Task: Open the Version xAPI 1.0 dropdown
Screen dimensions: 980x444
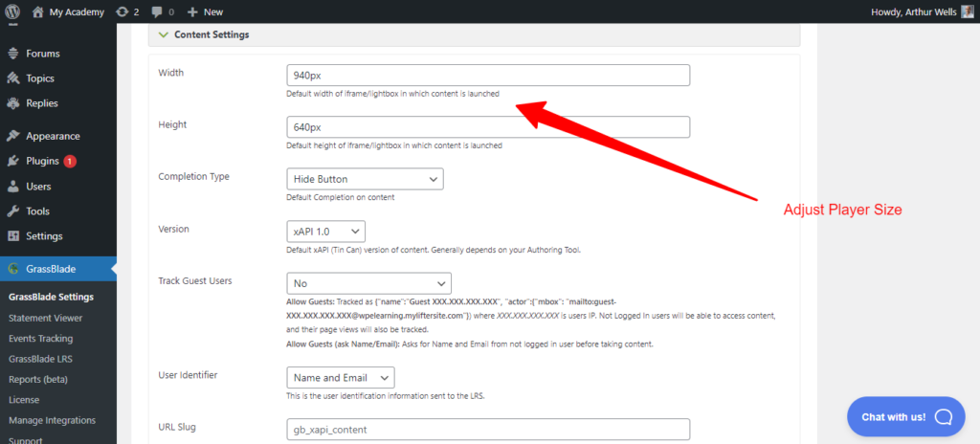Action: pyautogui.click(x=325, y=232)
